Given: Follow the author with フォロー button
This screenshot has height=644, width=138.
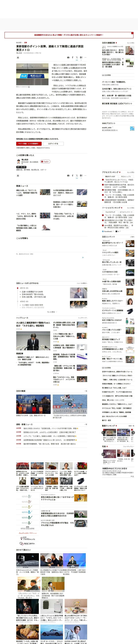Looking at the screenshot, I should tap(45, 162).
